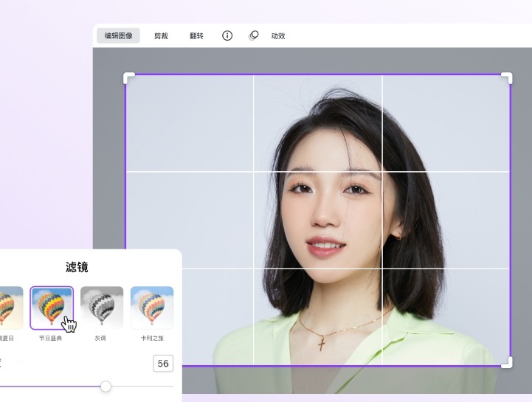This screenshot has height=402, width=532.
Task: Apply the 灰调 grayscale filter thumbnail
Action: point(102,307)
